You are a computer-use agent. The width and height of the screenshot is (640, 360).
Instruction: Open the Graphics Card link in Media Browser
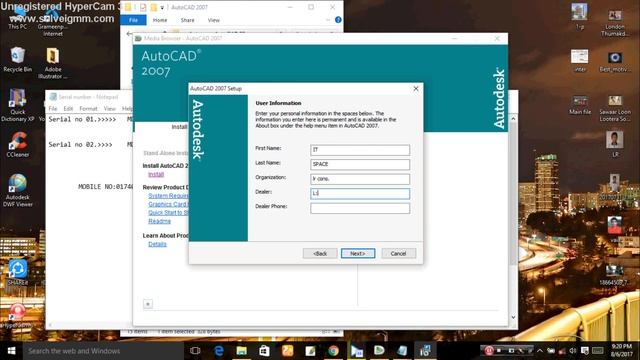tap(168, 204)
